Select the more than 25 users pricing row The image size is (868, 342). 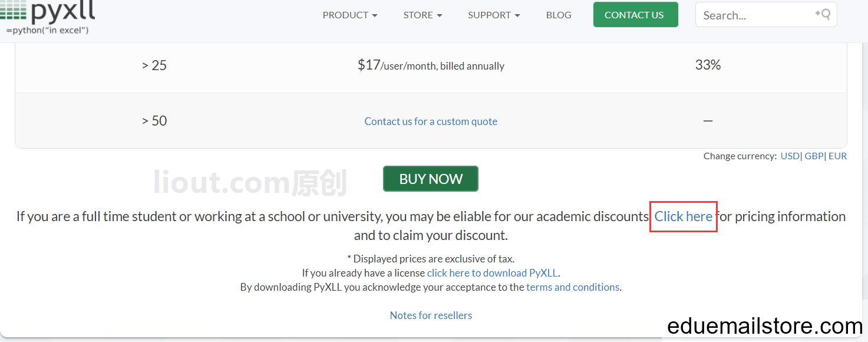coord(431,65)
